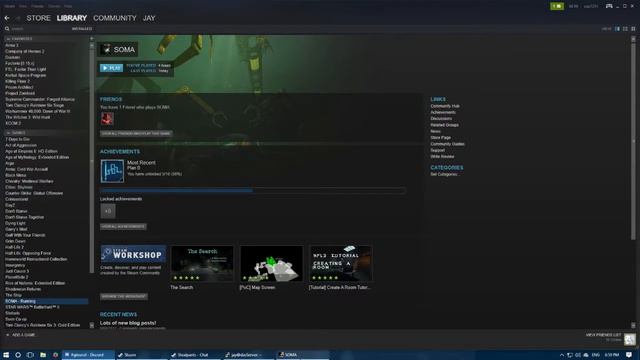Click the back navigation arrow
Image resolution: width=640 pixels, height=360 pixels.
tap(7, 18)
